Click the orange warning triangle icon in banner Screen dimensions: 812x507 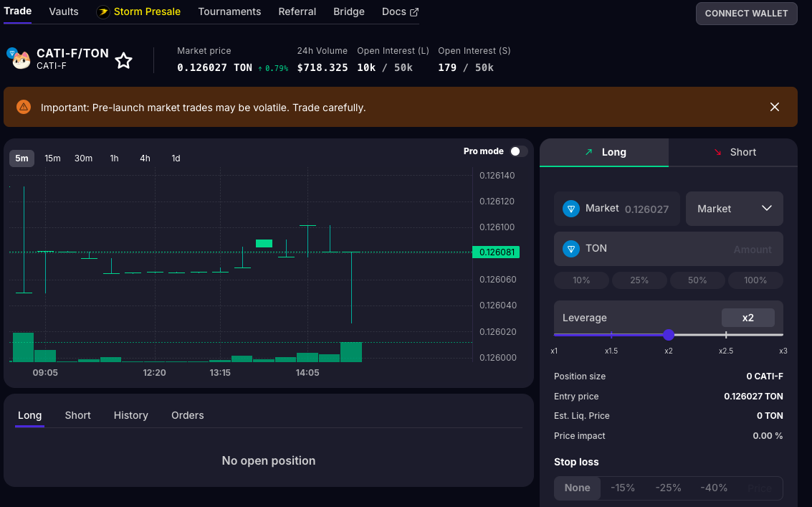24,108
